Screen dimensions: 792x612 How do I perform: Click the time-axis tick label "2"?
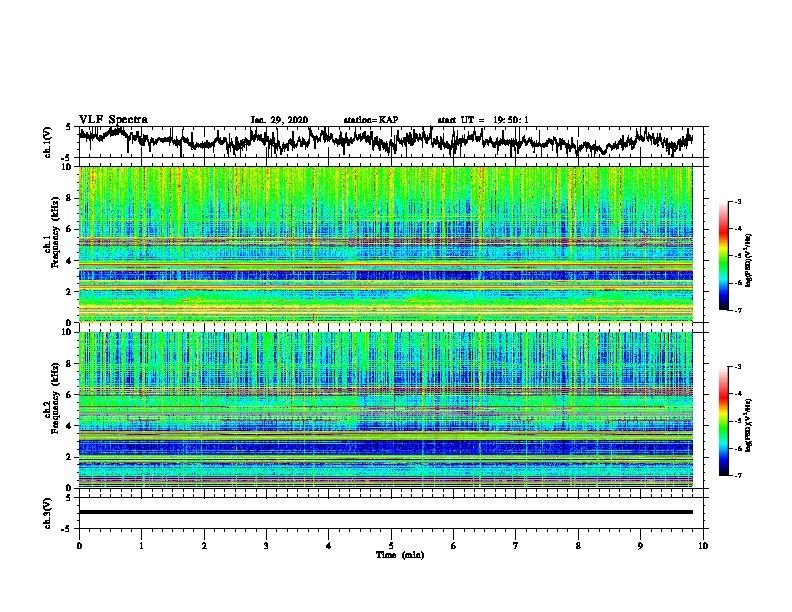[x=204, y=546]
